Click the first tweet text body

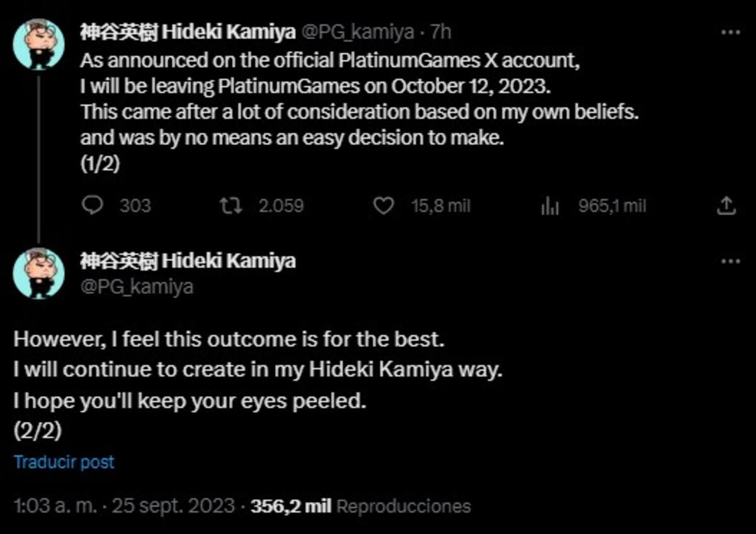360,112
